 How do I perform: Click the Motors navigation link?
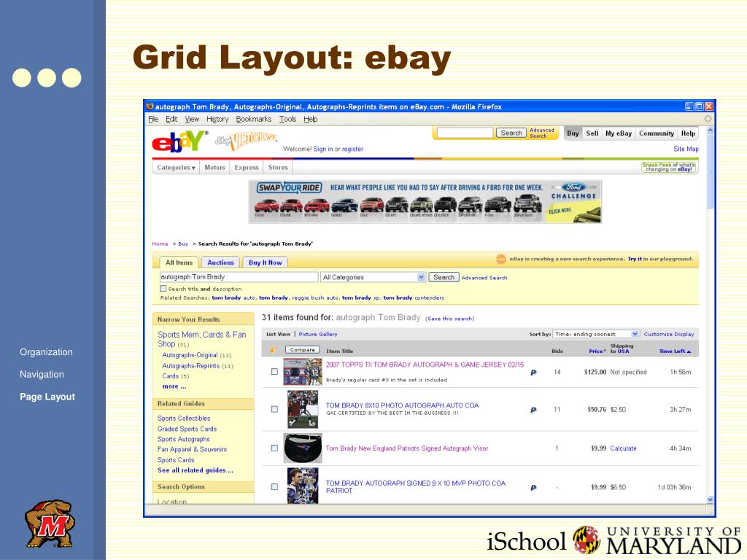coord(214,168)
